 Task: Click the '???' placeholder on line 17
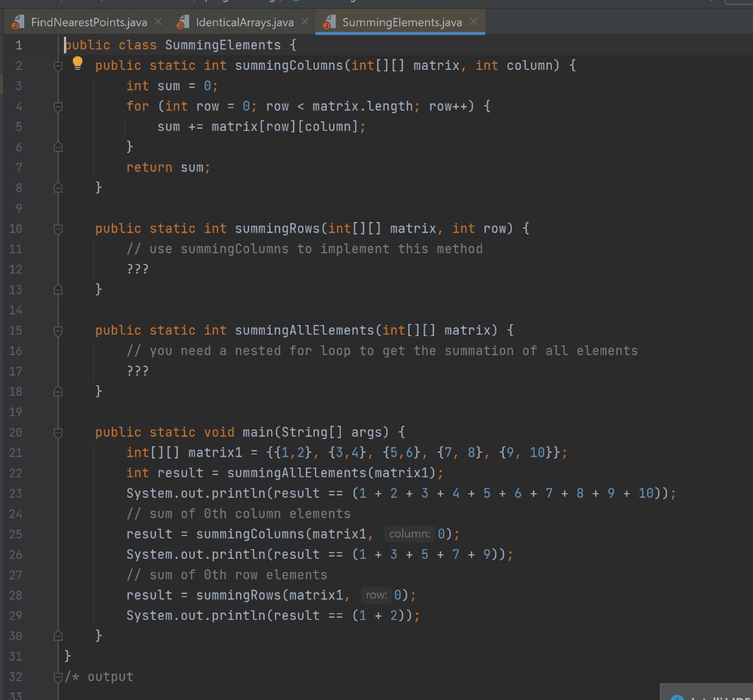(x=138, y=371)
